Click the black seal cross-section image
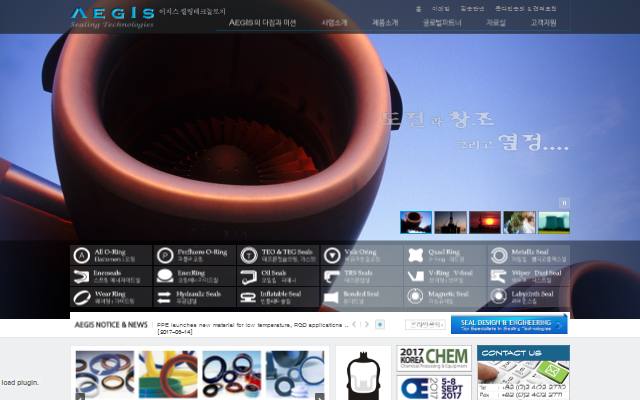 [363, 376]
